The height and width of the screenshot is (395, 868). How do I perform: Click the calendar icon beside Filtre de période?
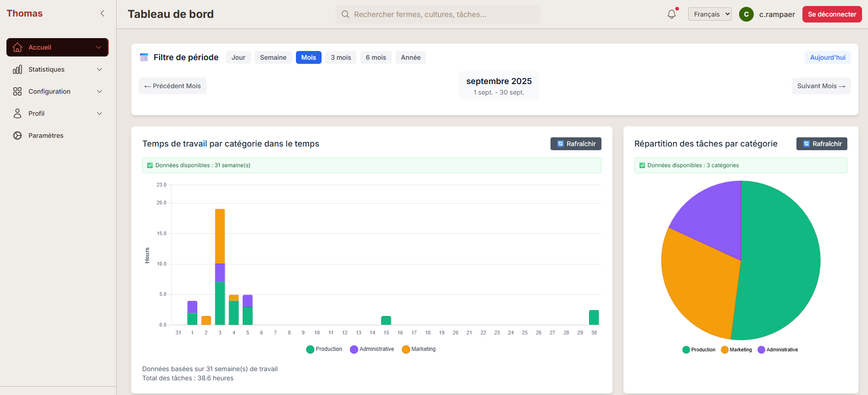point(144,57)
